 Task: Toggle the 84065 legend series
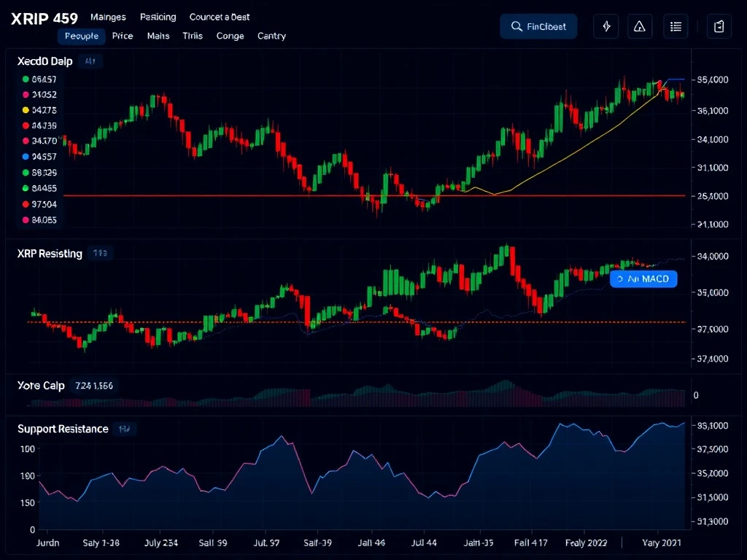coord(44,219)
